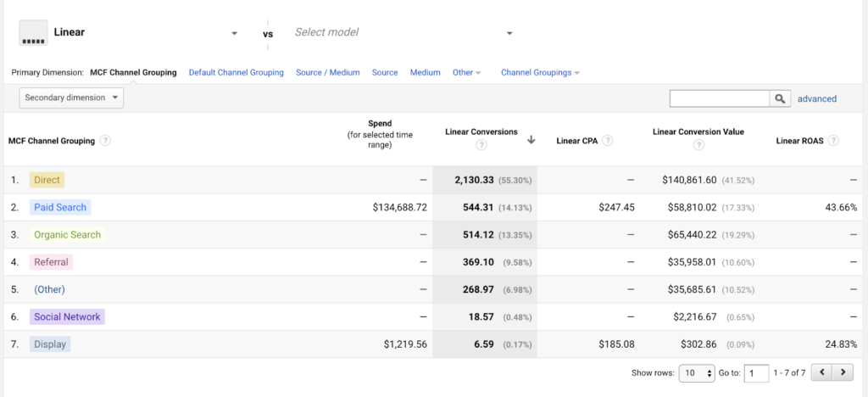868x397 pixels.
Task: Select MCF Channel Grouping primary dimension
Action: 133,73
